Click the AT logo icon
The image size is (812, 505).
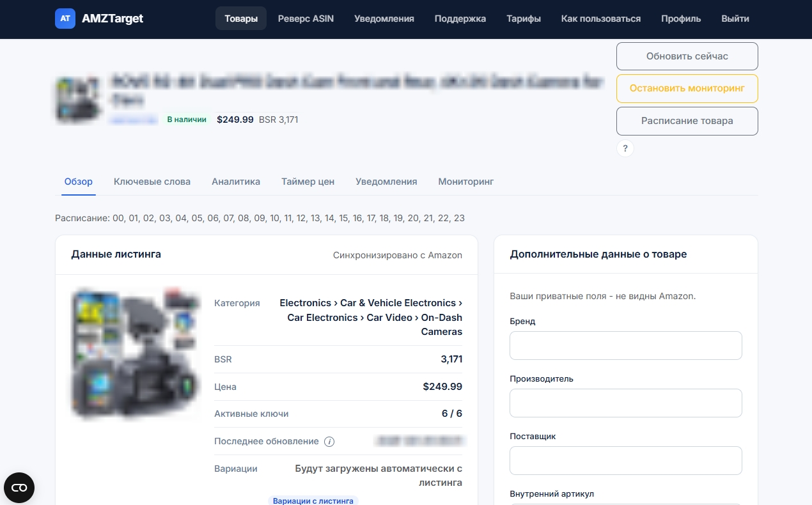[65, 19]
